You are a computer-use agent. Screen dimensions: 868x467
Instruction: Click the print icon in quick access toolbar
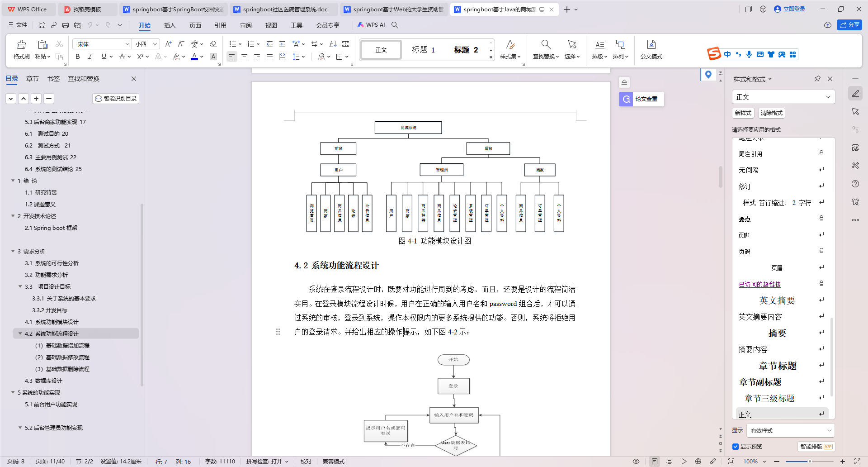[x=65, y=25]
